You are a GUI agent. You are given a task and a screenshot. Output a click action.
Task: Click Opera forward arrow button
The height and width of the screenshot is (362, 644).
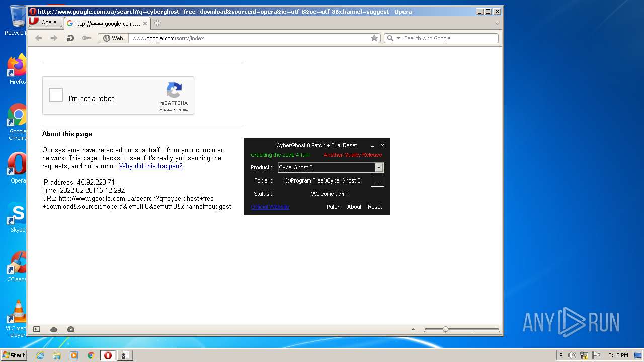pos(54,38)
